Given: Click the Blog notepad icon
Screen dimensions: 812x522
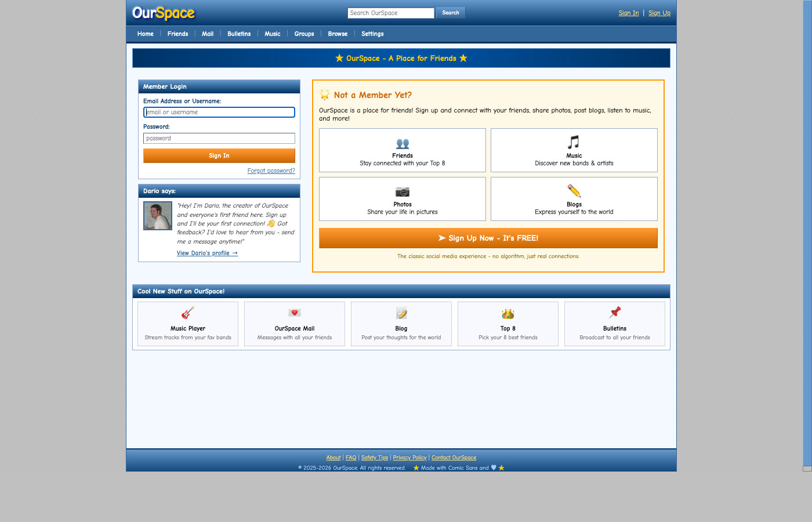Looking at the screenshot, I should pos(401,314).
